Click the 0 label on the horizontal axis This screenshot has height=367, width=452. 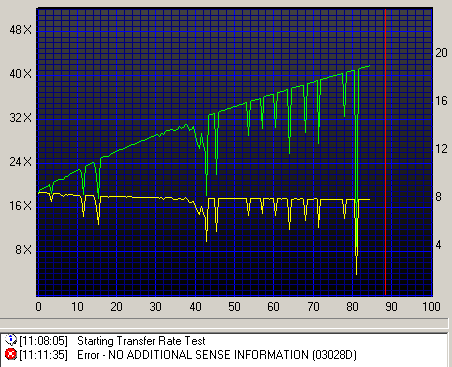coord(39,307)
